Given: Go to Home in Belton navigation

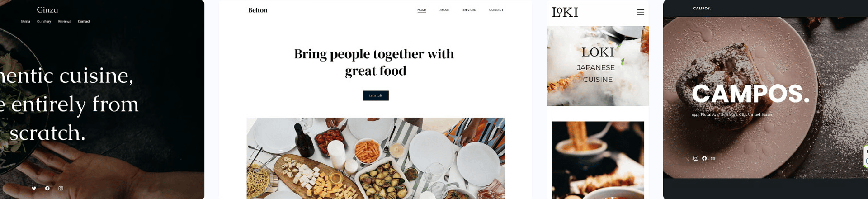Looking at the screenshot, I should (x=422, y=10).
